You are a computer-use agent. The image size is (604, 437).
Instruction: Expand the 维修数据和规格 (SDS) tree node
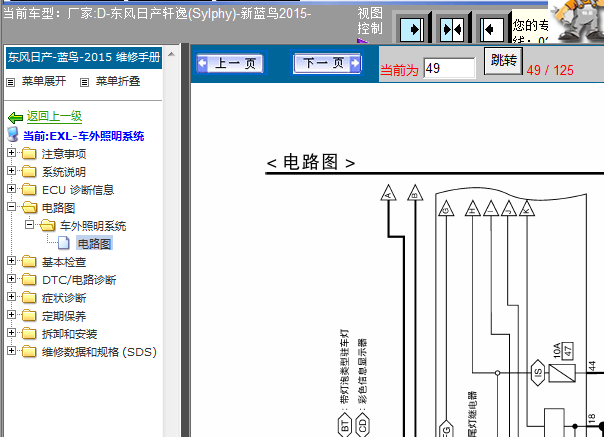pyautogui.click(x=11, y=351)
